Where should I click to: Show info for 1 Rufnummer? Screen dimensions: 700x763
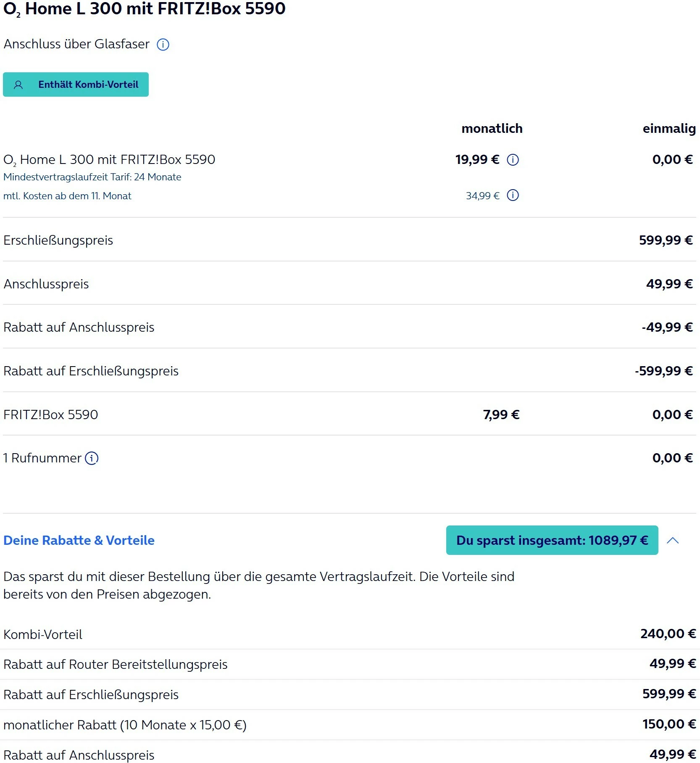coord(92,458)
